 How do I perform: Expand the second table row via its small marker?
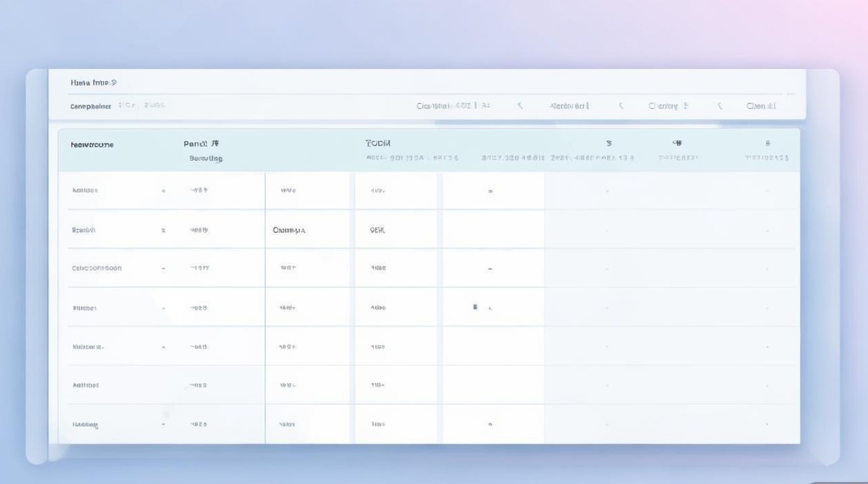[163, 230]
